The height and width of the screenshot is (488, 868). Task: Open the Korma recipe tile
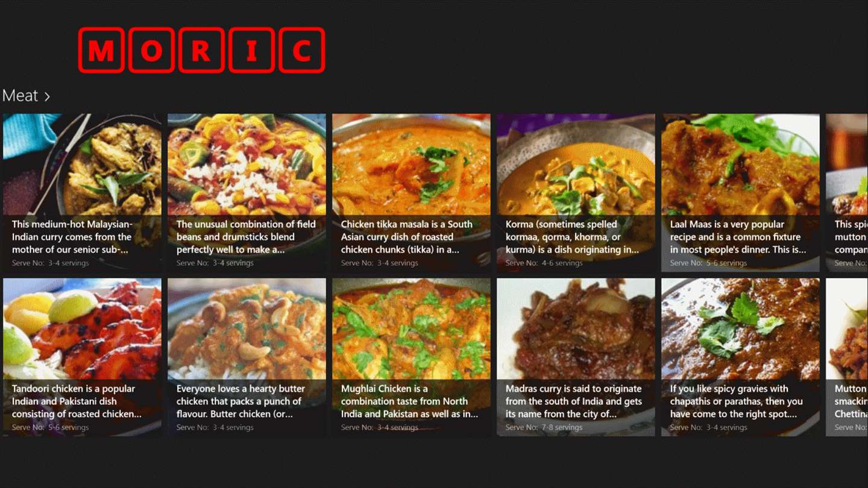click(576, 193)
